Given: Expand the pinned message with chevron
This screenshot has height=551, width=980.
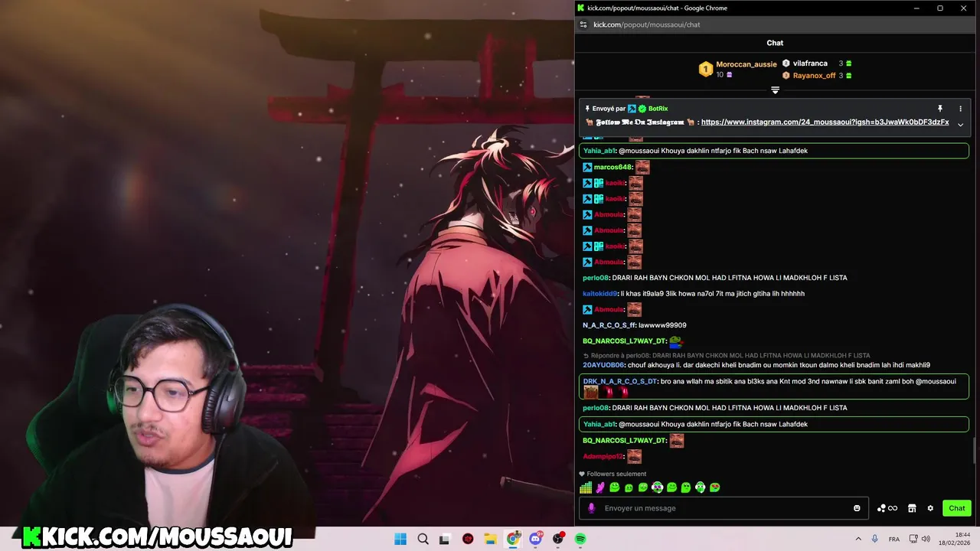Looking at the screenshot, I should 960,124.
